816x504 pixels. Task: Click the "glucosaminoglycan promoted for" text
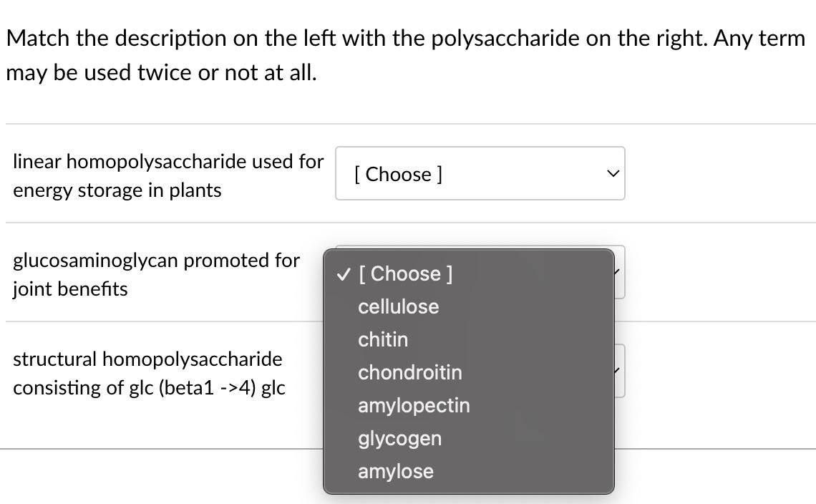tap(156, 261)
